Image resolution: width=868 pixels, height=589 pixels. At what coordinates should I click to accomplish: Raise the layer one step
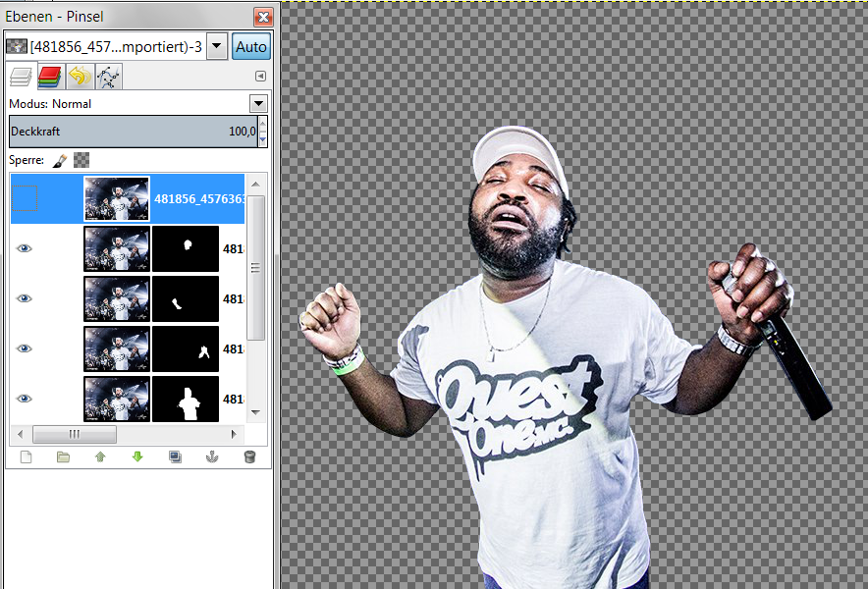click(100, 457)
